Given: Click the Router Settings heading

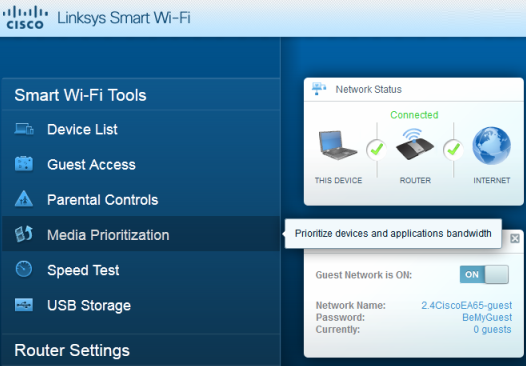Looking at the screenshot, I should 72,351.
